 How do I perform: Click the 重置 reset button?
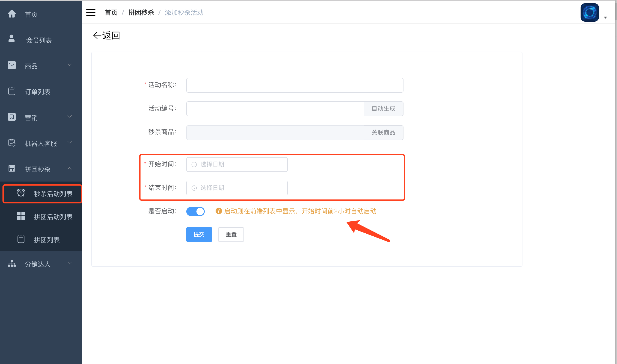pyautogui.click(x=231, y=235)
